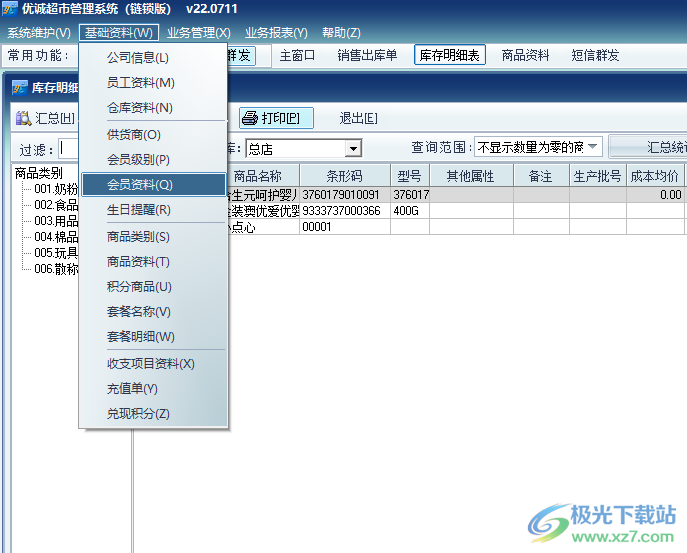This screenshot has height=553, width=687.
Task: Click the 376017 model cell
Action: point(410,195)
